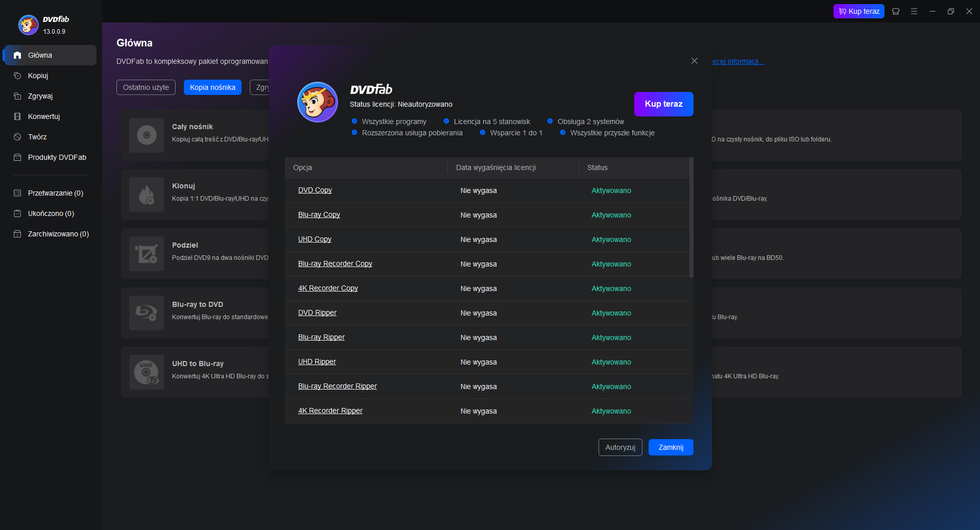Open the Blu-ray Ripper link

point(321,337)
